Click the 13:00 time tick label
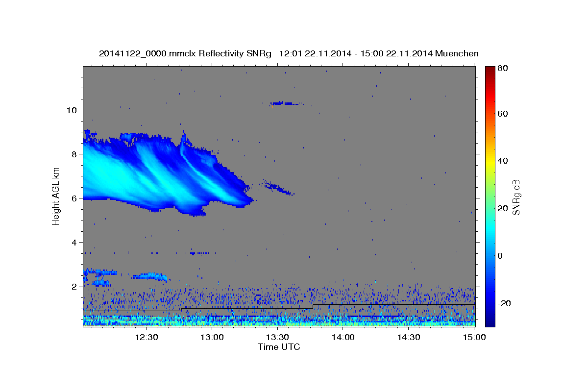Screen dimensions: 588x392 [212, 338]
